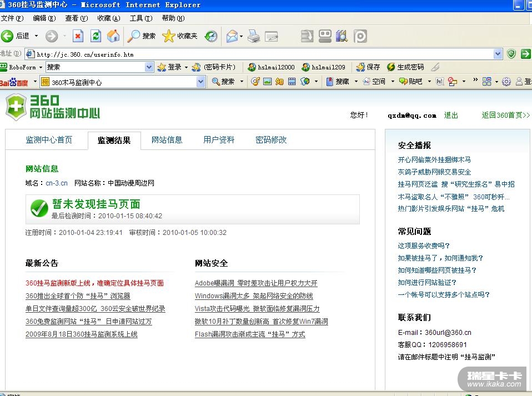Open 这项服务收费吗 FAQ link

(x=424, y=245)
